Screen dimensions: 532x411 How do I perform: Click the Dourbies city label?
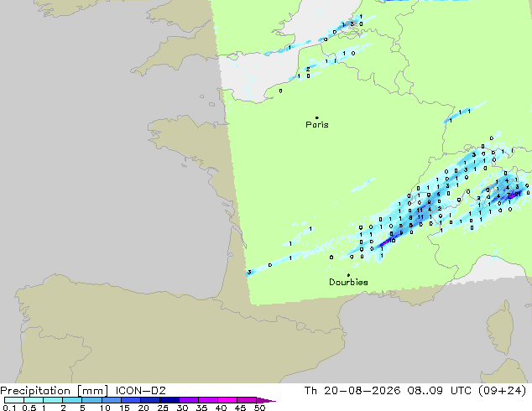(x=348, y=282)
